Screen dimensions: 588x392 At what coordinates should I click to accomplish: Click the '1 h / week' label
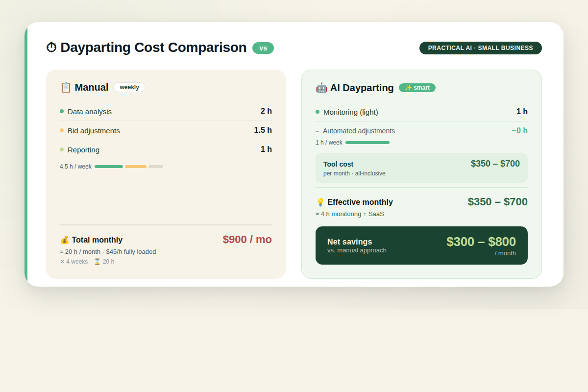click(329, 143)
